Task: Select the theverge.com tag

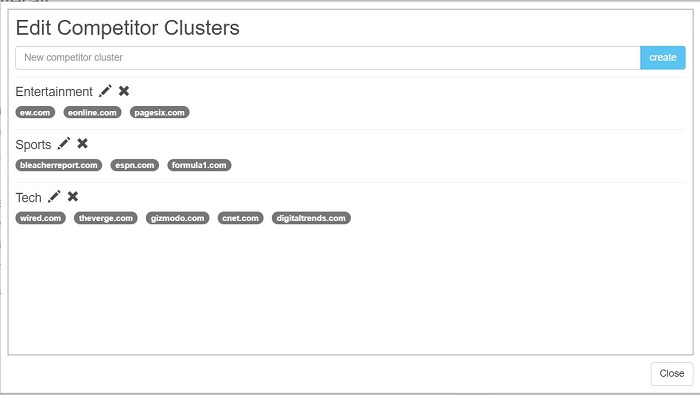Action: (106, 218)
